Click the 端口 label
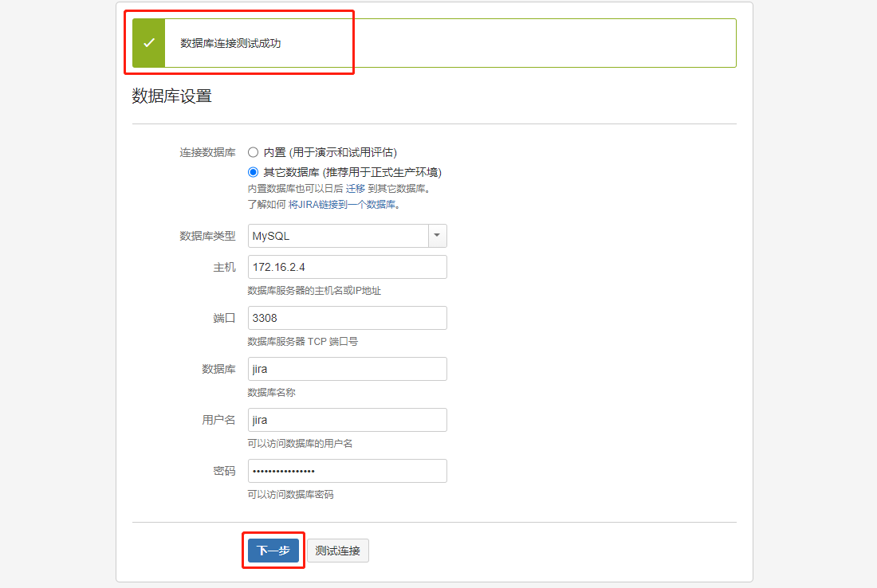 (224, 318)
